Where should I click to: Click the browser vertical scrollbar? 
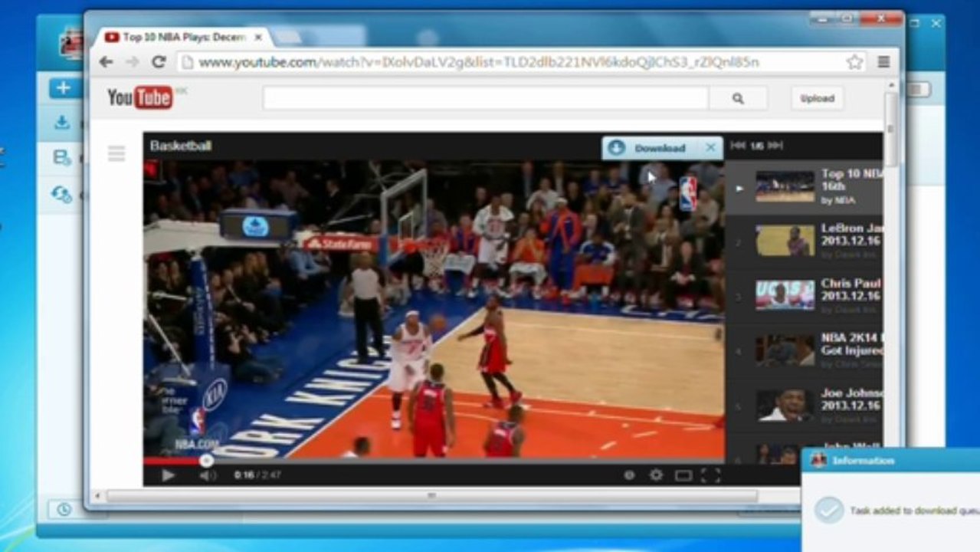click(890, 128)
